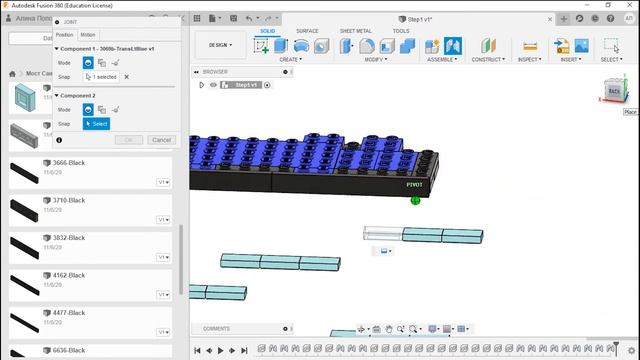Open the DESIGN workspace dropdown
640x360 pixels.
tap(220, 45)
